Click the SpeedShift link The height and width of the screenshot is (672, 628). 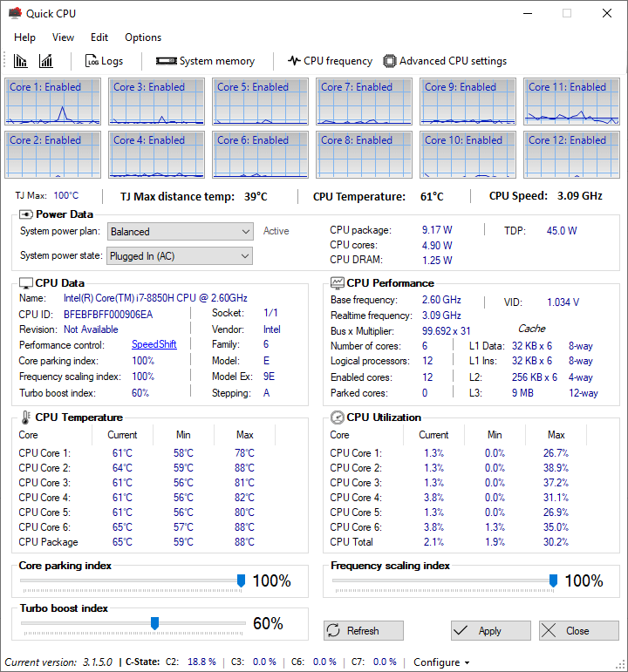pyautogui.click(x=154, y=344)
